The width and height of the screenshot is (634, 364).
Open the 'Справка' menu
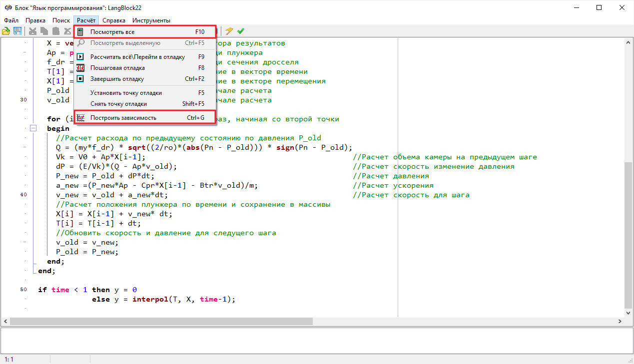113,20
